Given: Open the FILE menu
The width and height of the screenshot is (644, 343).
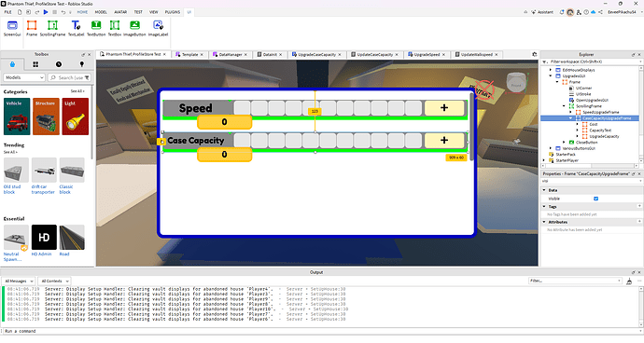Looking at the screenshot, I should click(7, 12).
